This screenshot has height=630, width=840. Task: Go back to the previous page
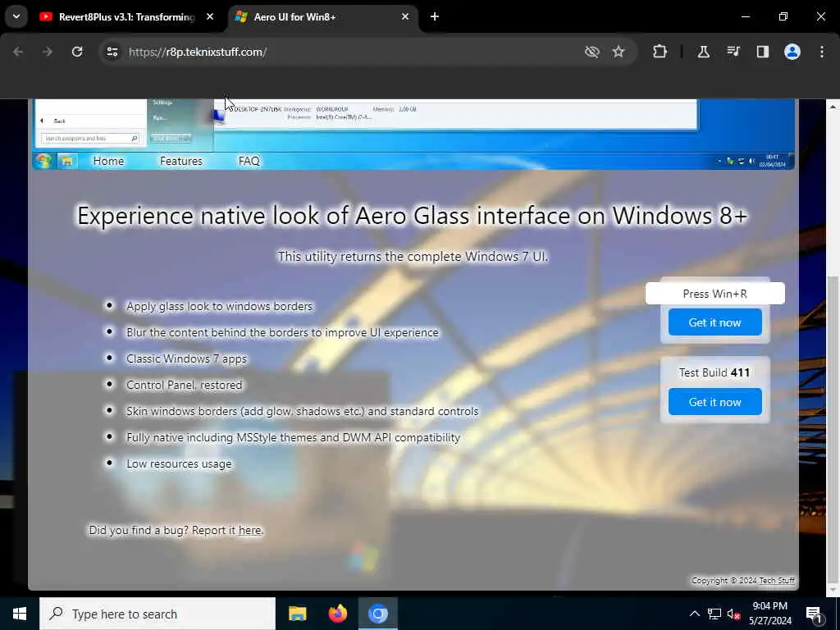[x=18, y=52]
